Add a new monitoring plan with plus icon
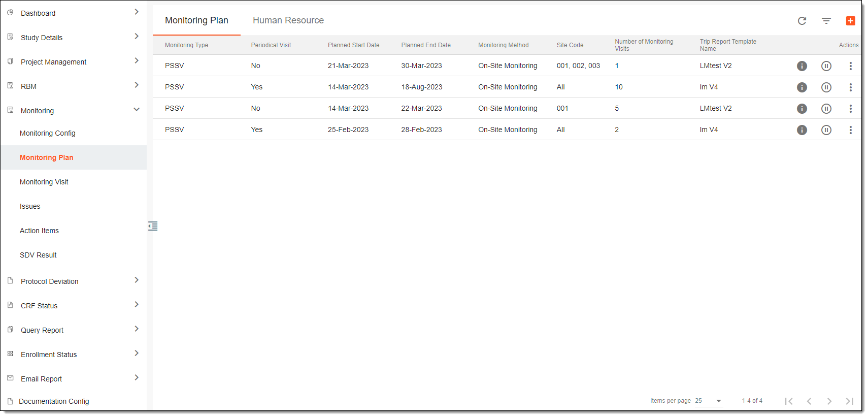This screenshot has height=417, width=868. click(851, 21)
